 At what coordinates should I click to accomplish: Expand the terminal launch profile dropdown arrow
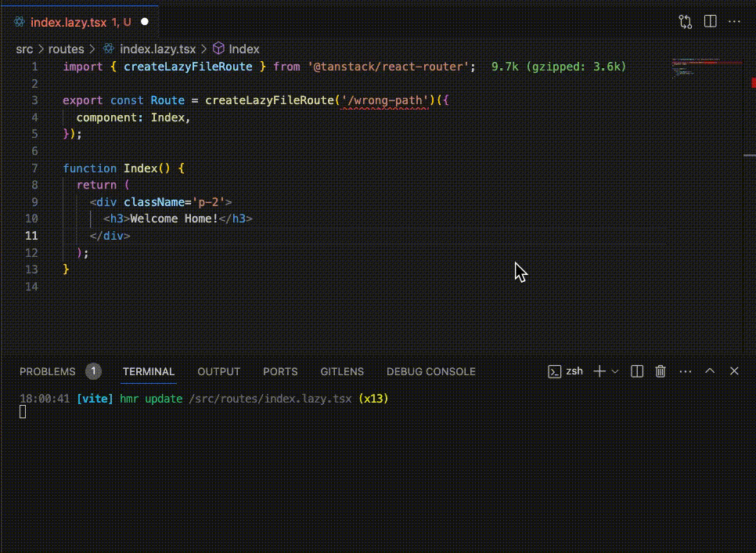tap(614, 371)
